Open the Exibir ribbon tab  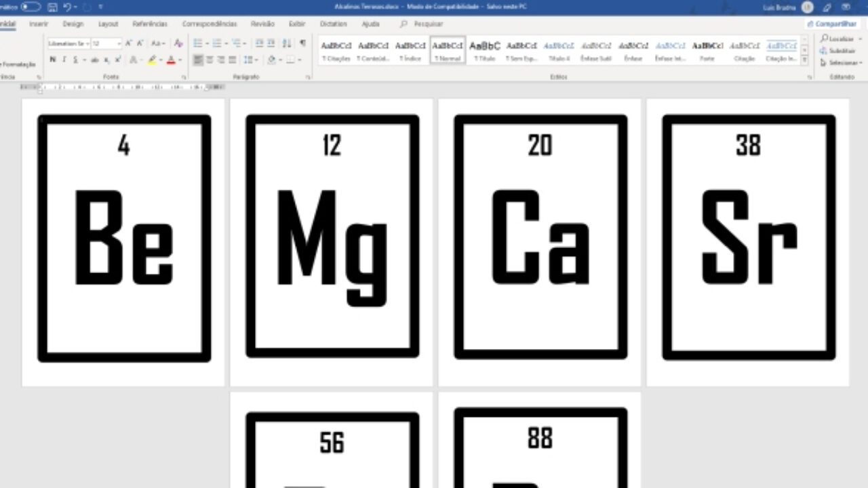pyautogui.click(x=297, y=24)
